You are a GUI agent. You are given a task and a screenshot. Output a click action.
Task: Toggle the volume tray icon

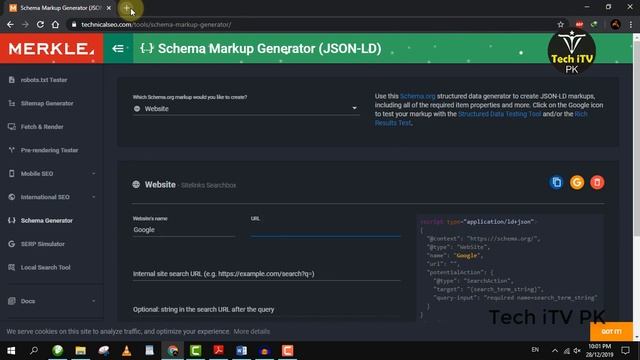click(x=577, y=351)
